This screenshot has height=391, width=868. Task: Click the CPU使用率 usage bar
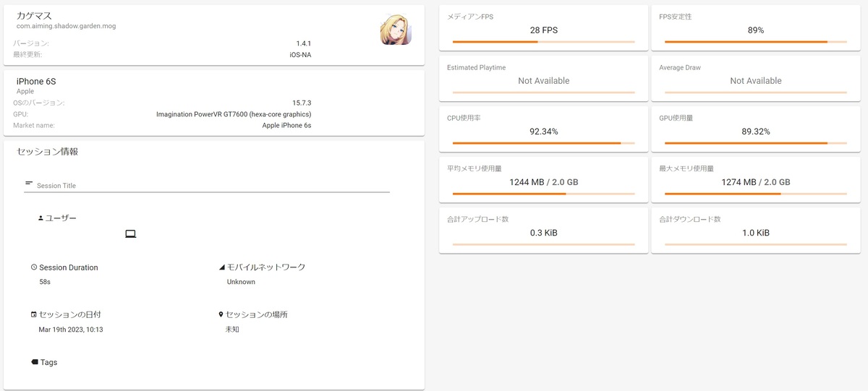pos(543,143)
